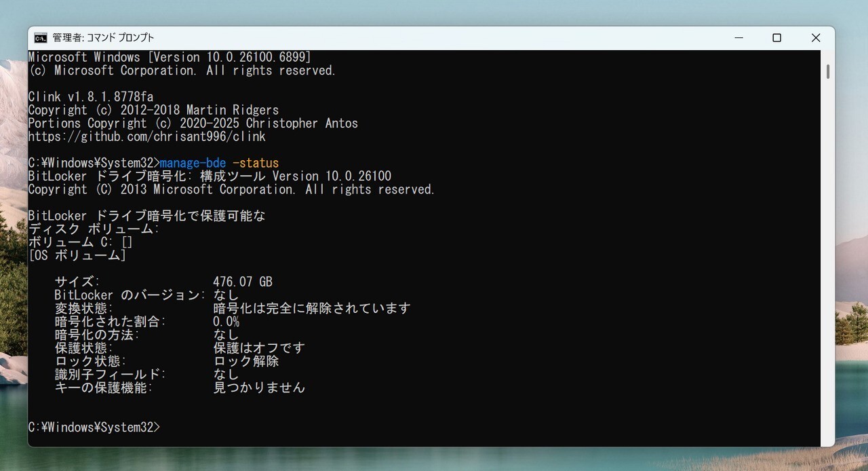Click the "ディスク ボリューム:" line
This screenshot has width=868, height=471.
[x=94, y=229]
